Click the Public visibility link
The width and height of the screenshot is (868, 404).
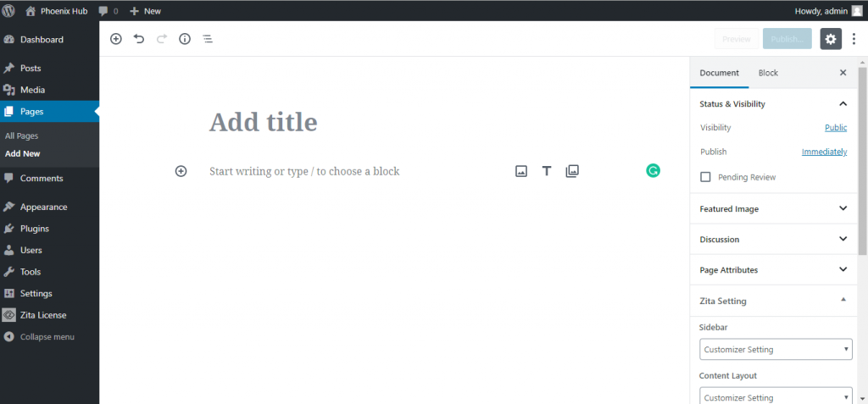pyautogui.click(x=836, y=127)
